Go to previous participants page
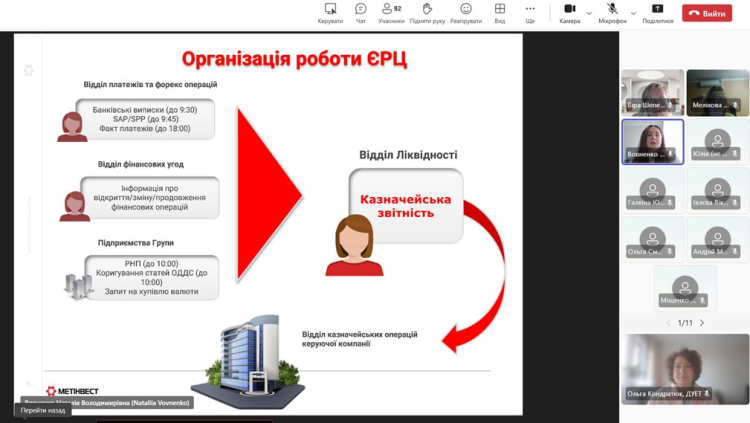The image size is (750, 423). pos(668,323)
